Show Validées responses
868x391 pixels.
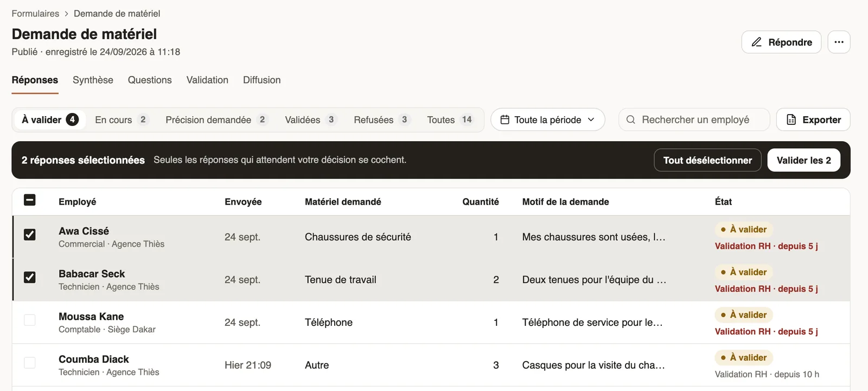point(311,119)
